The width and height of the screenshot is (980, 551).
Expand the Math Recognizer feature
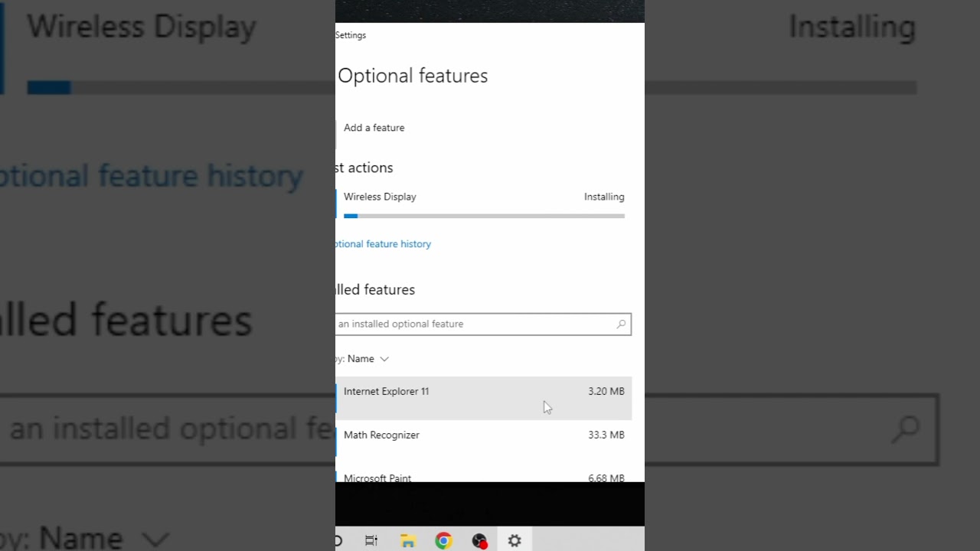tap(483, 442)
